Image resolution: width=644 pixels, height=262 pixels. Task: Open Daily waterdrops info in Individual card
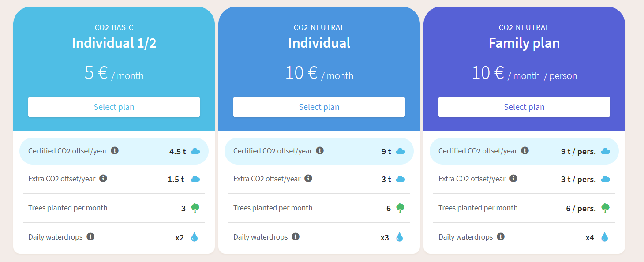[x=296, y=237]
